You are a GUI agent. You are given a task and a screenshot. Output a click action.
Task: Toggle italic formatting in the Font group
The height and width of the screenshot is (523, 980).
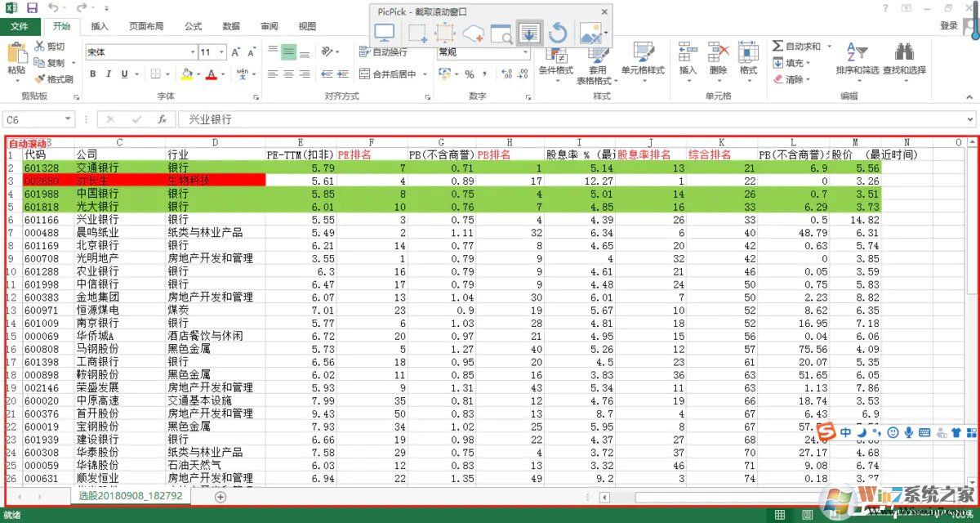pos(109,73)
